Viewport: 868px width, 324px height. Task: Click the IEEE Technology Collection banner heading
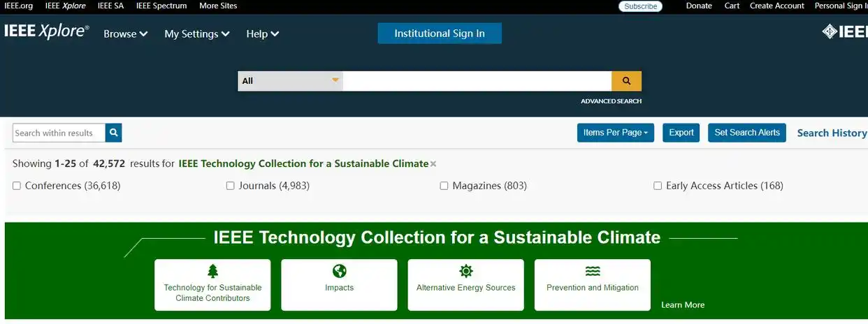pyautogui.click(x=437, y=237)
